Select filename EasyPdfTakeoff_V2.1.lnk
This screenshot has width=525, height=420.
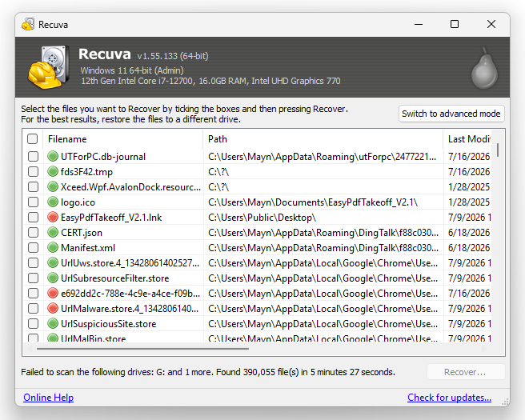(x=111, y=217)
